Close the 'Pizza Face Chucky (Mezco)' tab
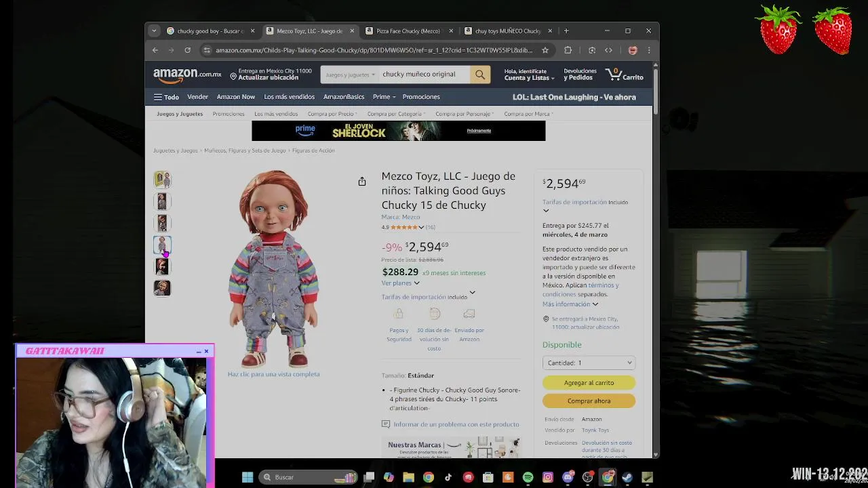This screenshot has height=488, width=868. 451,30
